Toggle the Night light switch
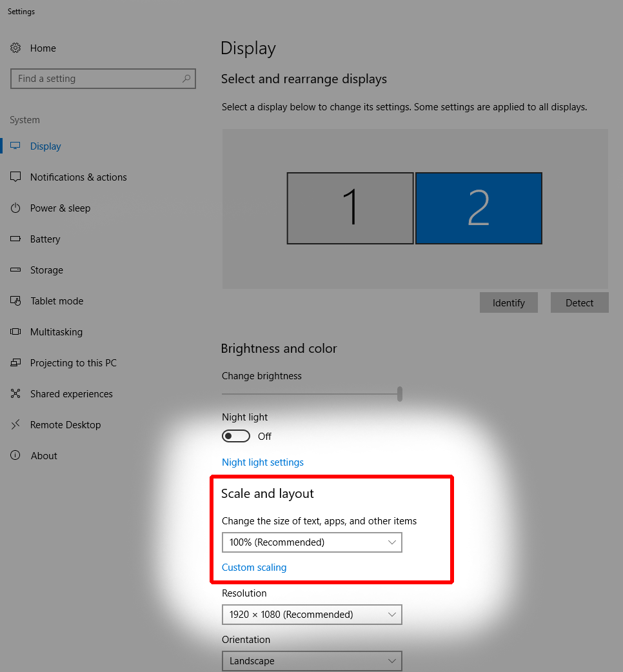The width and height of the screenshot is (623, 672). [235, 437]
